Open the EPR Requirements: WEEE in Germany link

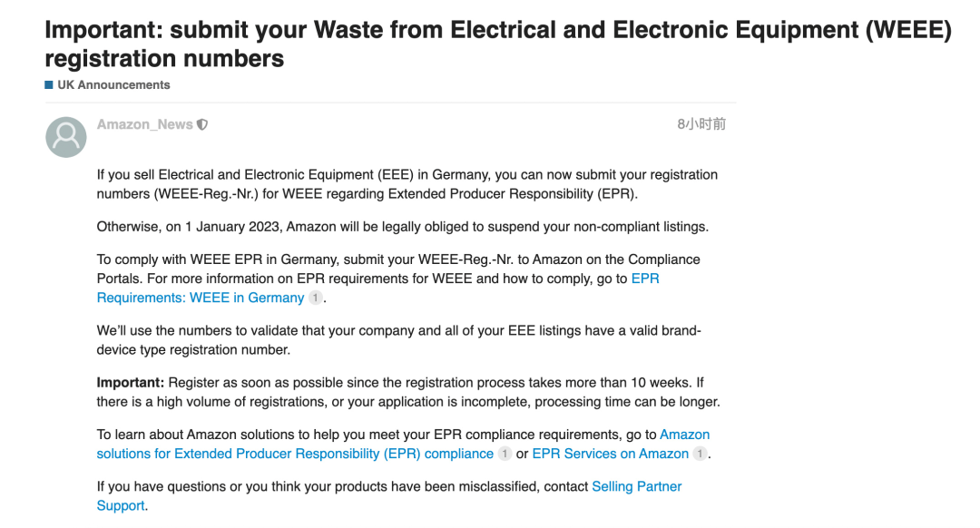[x=201, y=298]
